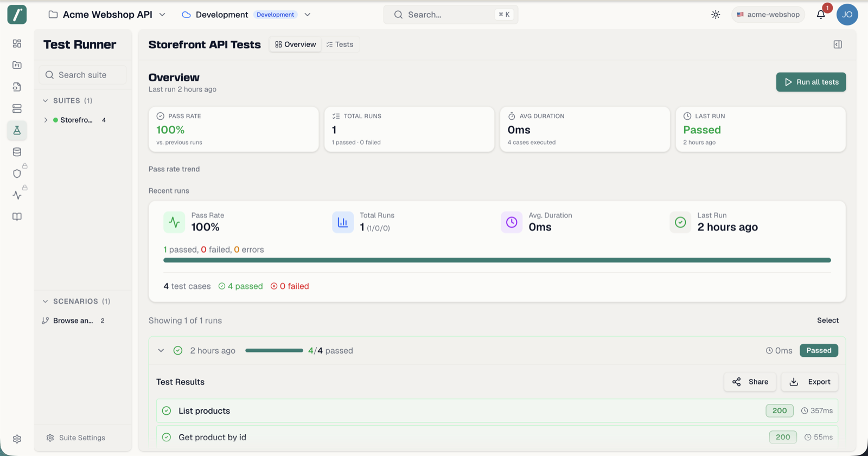Click the app logo in top-left corner
868x456 pixels.
click(x=17, y=15)
